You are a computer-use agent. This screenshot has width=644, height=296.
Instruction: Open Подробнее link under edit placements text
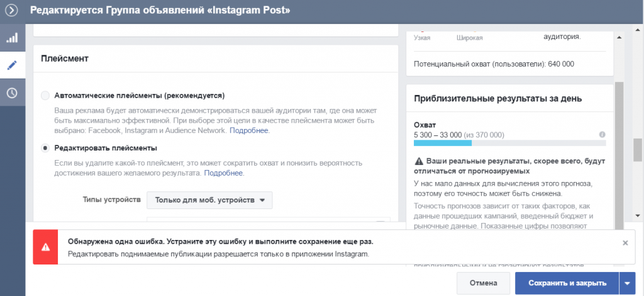(223, 173)
